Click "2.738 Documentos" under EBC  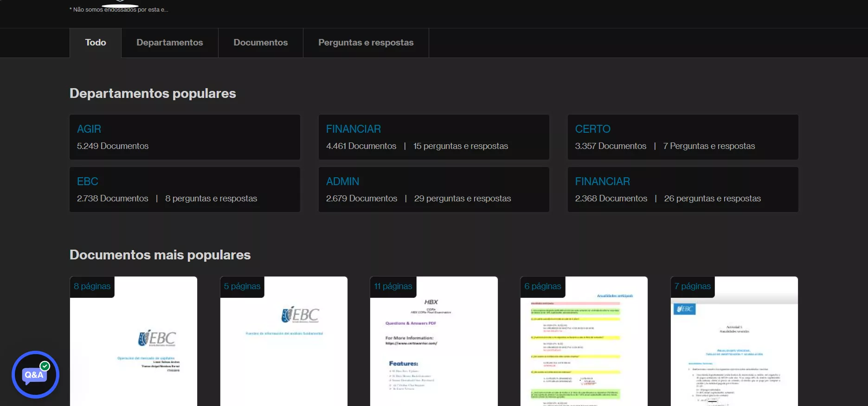tap(113, 199)
